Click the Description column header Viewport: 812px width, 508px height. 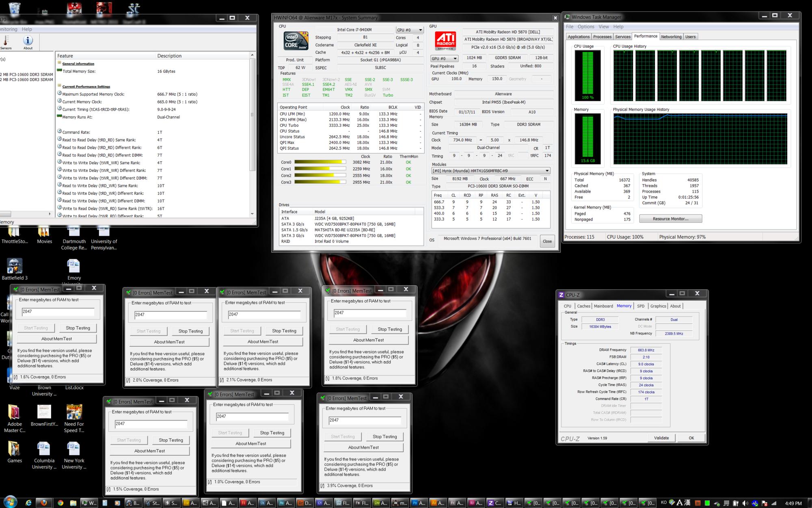pyautogui.click(x=202, y=56)
